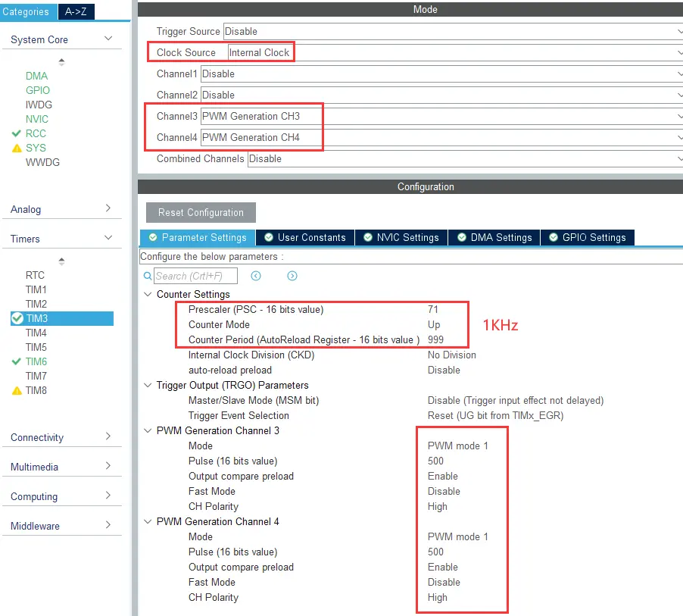Click the RCC green checkmark icon
The height and width of the screenshot is (616, 683).
17,133
